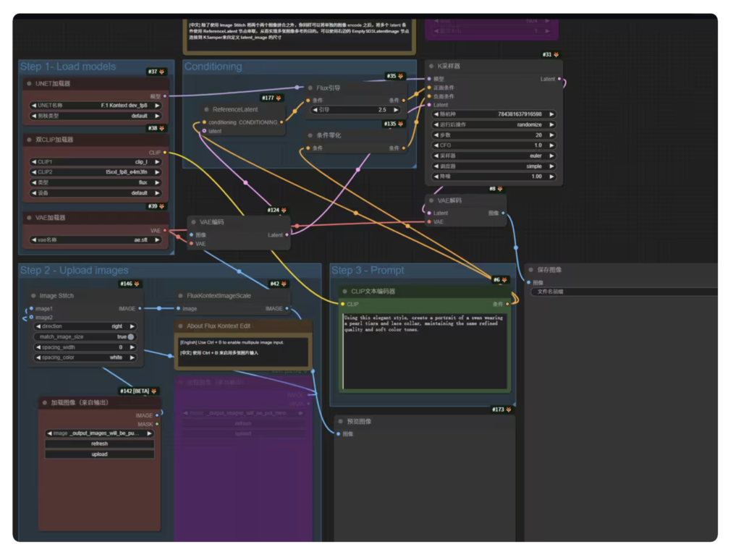Screen dimensions: 741x560
Task: Click the fox badge icon beside #31
Action: pyautogui.click(x=556, y=55)
